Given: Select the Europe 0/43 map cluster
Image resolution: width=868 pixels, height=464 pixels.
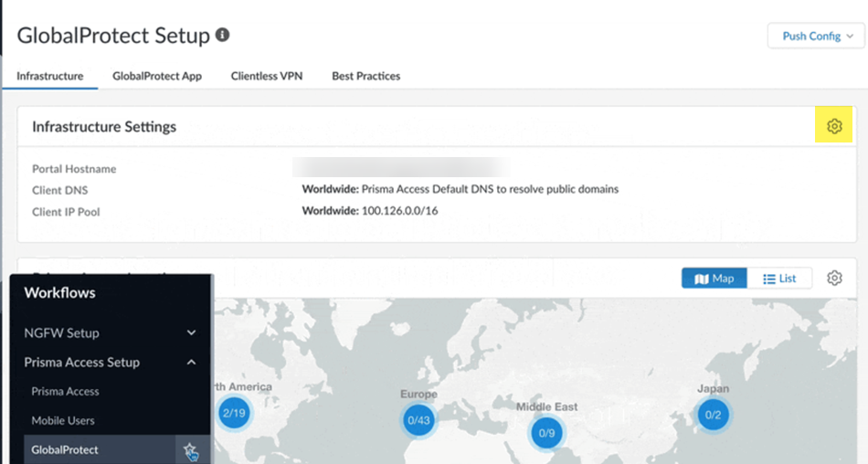Looking at the screenshot, I should (x=419, y=421).
